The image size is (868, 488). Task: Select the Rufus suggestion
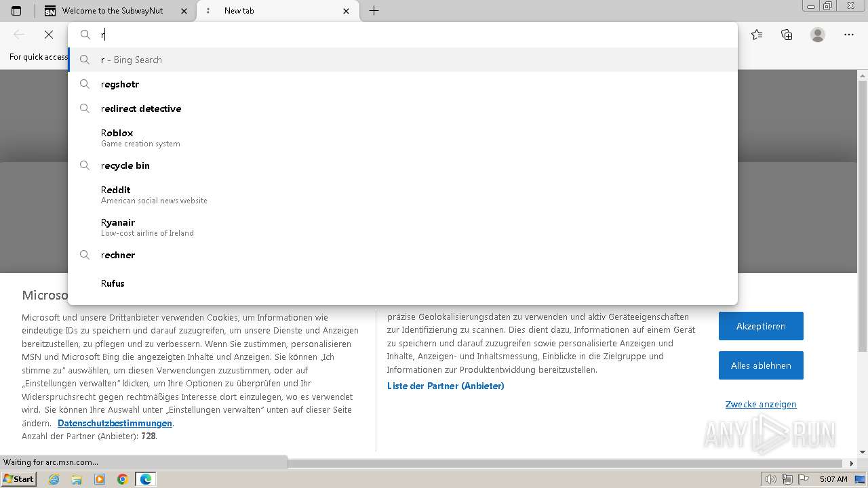point(403,283)
